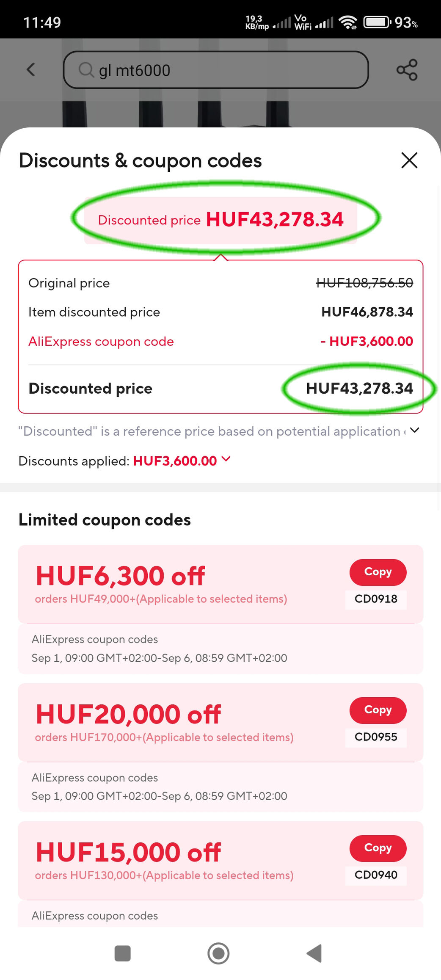Tap the Android recent apps square button

[x=122, y=953]
